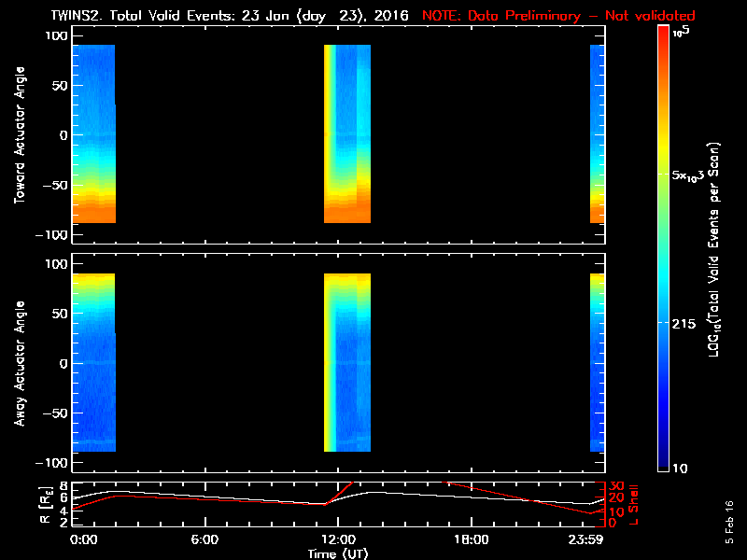The image size is (747, 560).
Task: Click the red '0' L Shell tick
Action: pos(613,523)
